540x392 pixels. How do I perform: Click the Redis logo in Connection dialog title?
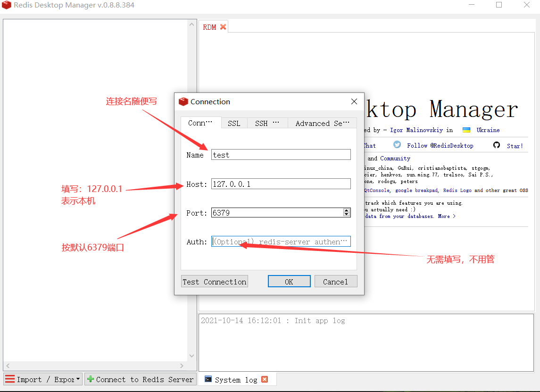coord(183,101)
